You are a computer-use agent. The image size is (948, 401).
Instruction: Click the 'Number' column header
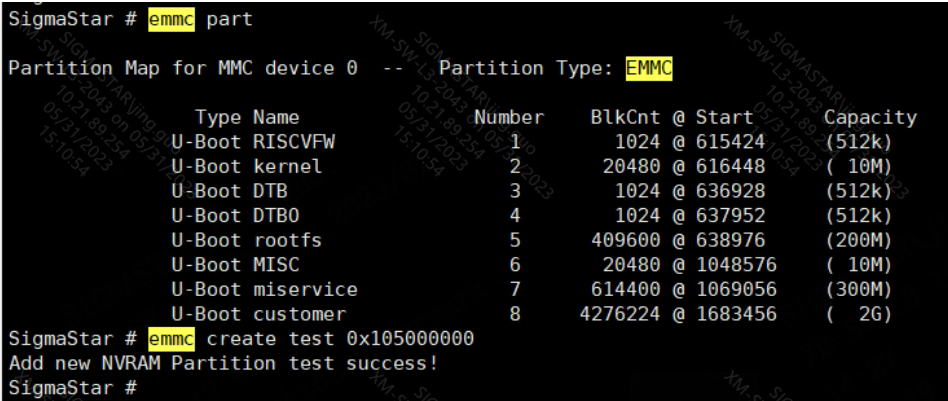pyautogui.click(x=509, y=118)
